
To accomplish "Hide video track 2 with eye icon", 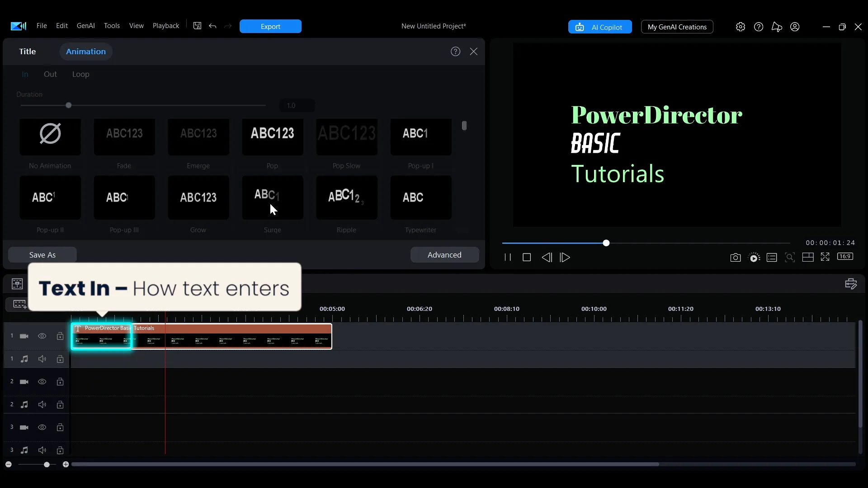I will [42, 381].
